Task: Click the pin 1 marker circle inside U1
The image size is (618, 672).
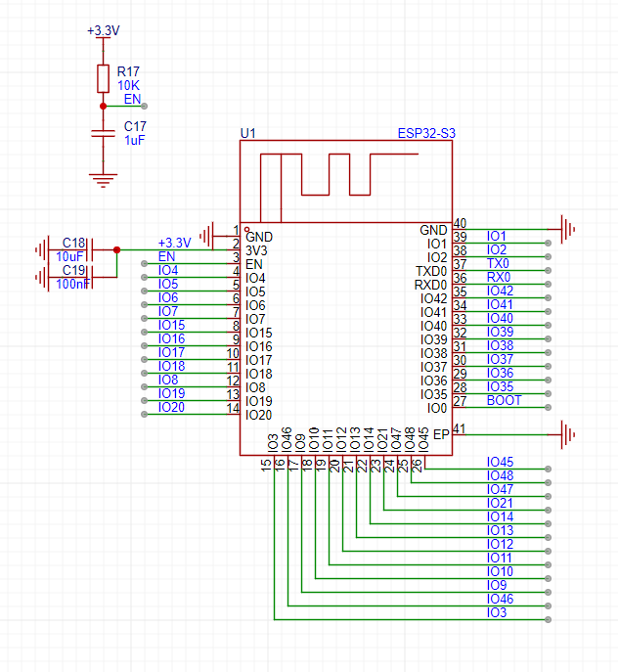Action: 246,230
